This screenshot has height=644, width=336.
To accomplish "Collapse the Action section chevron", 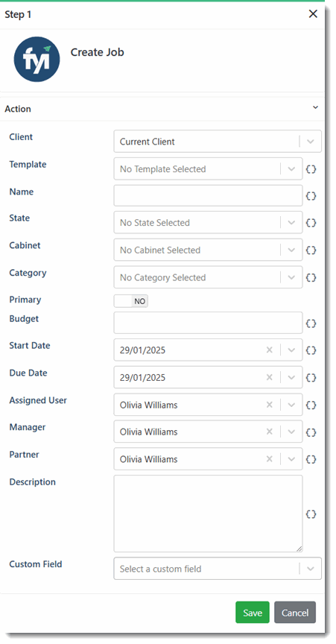I will [x=315, y=107].
